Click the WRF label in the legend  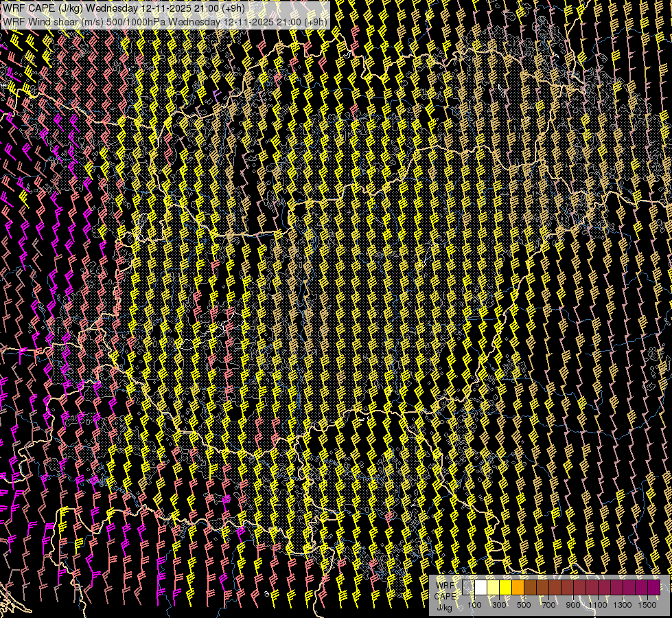click(x=445, y=586)
